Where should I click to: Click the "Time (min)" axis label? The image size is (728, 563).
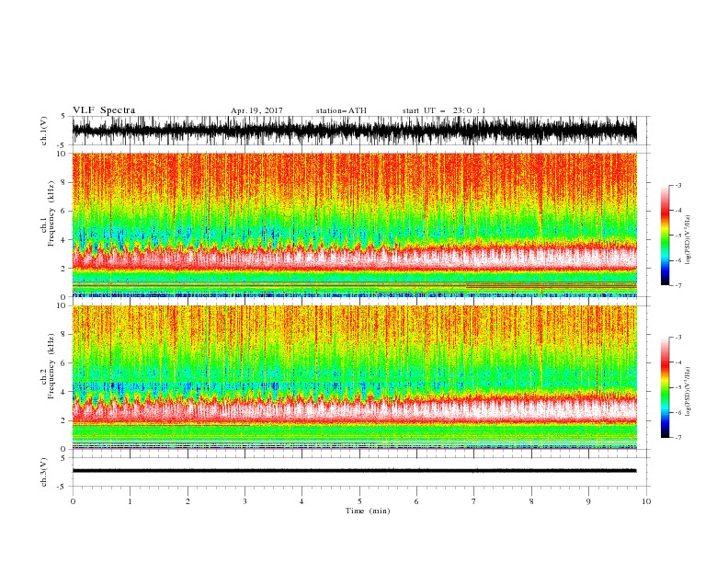pyautogui.click(x=368, y=511)
